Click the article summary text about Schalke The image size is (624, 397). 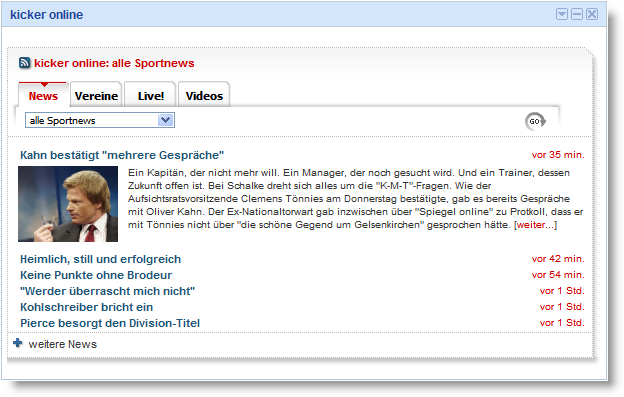(355, 198)
